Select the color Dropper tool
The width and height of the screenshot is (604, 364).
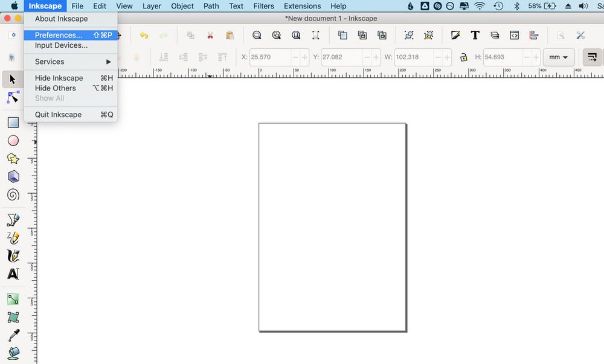(13, 335)
